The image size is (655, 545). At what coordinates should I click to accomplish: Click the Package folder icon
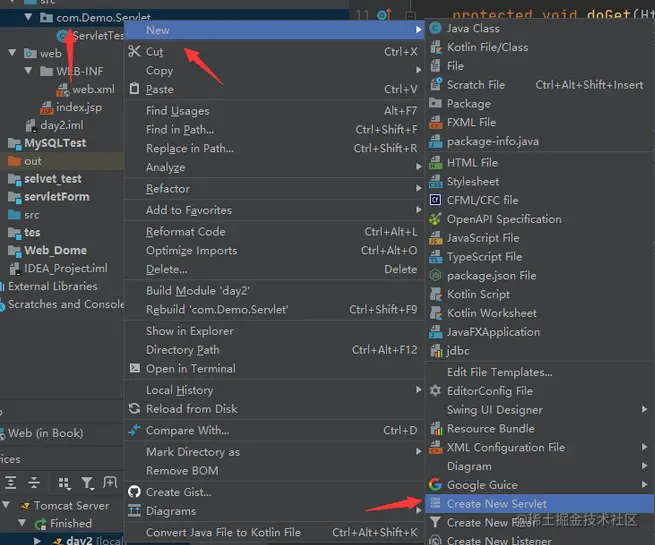coord(435,103)
